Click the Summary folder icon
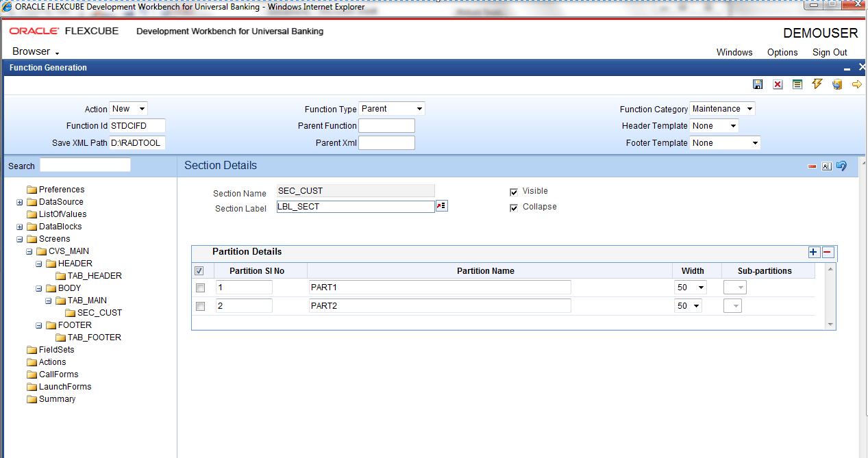 [32, 399]
